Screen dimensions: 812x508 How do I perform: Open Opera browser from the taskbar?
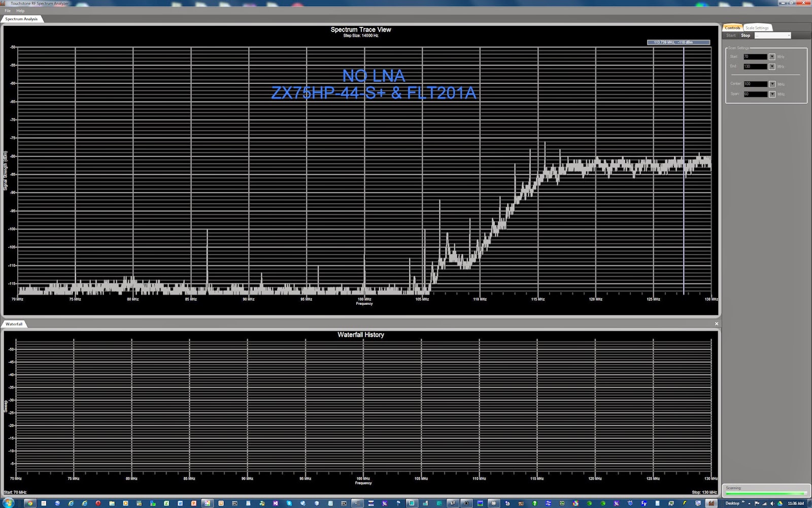[98, 503]
